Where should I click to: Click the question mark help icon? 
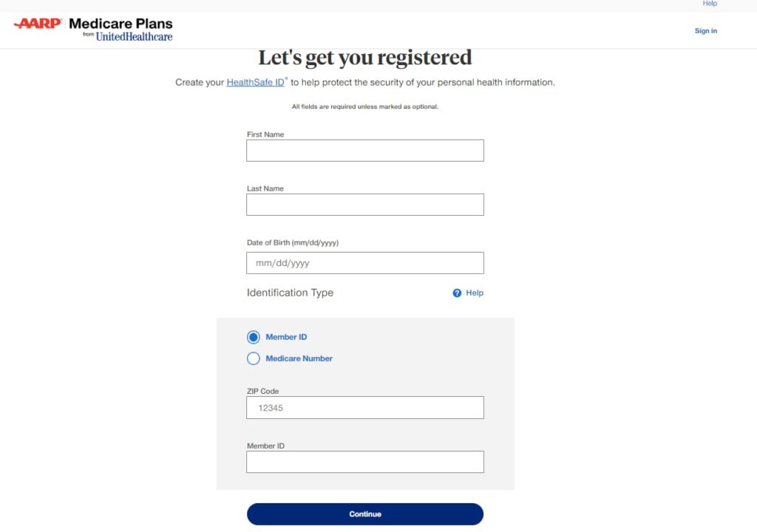pyautogui.click(x=457, y=293)
